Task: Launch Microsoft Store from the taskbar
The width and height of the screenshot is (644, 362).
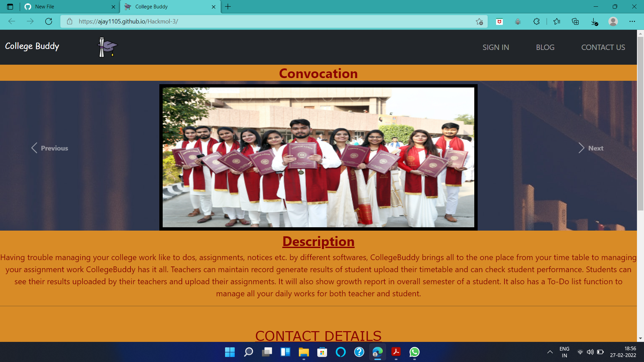Action: [x=322, y=352]
